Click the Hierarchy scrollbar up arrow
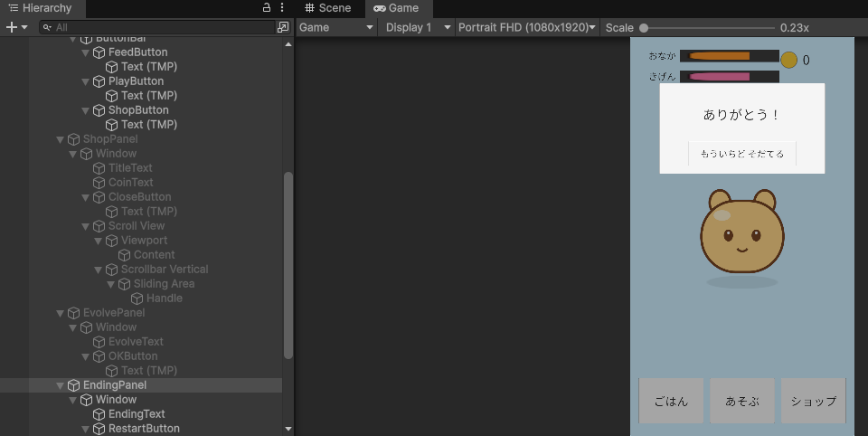The height and width of the screenshot is (436, 868). [288, 43]
